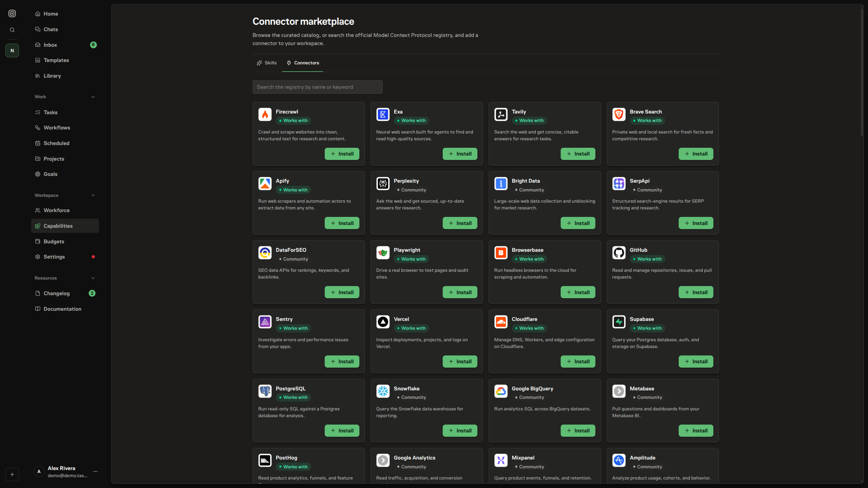Focus the registry search field
Screen dimensions: 868x488
tap(317, 87)
